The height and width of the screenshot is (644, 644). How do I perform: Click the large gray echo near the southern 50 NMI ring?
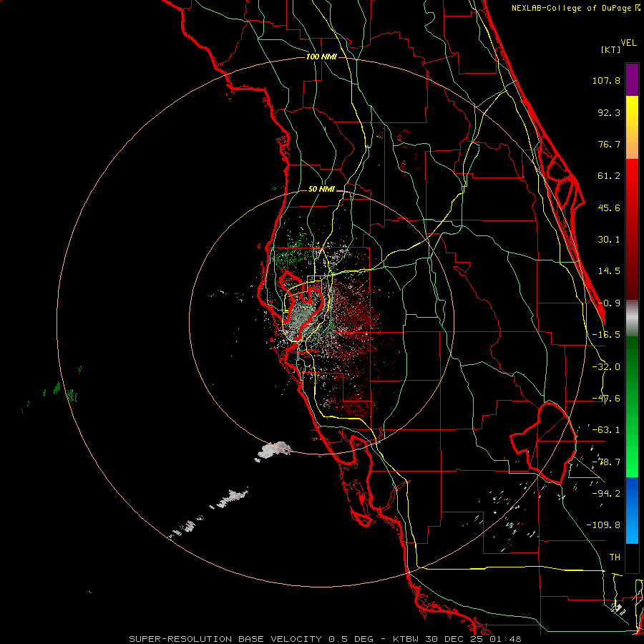pos(274,449)
